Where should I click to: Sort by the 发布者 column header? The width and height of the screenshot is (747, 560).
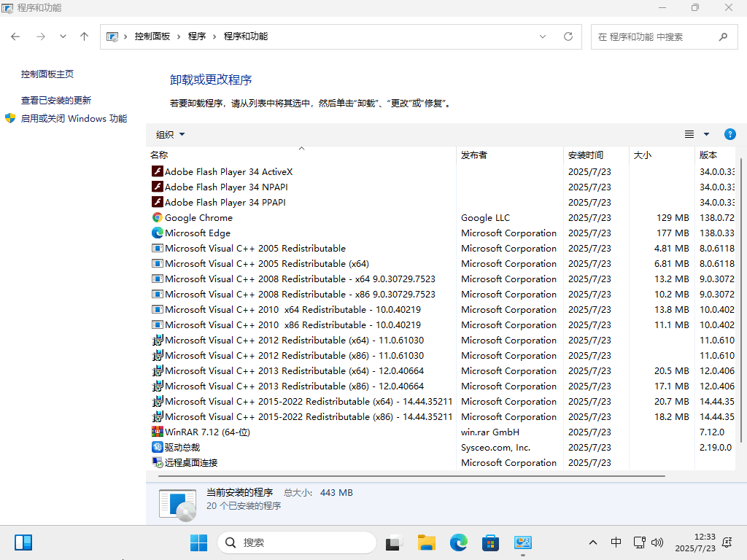pyautogui.click(x=510, y=155)
